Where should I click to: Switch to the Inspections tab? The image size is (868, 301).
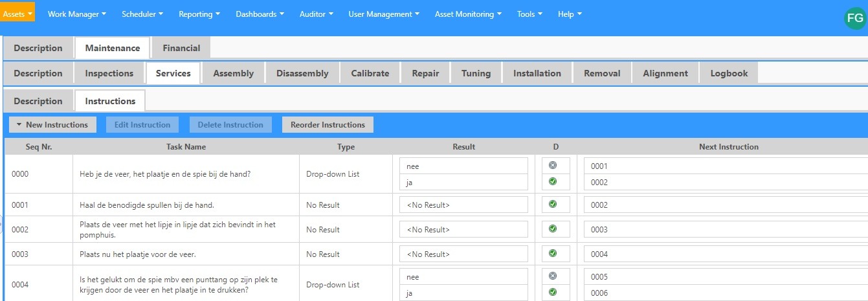click(109, 73)
